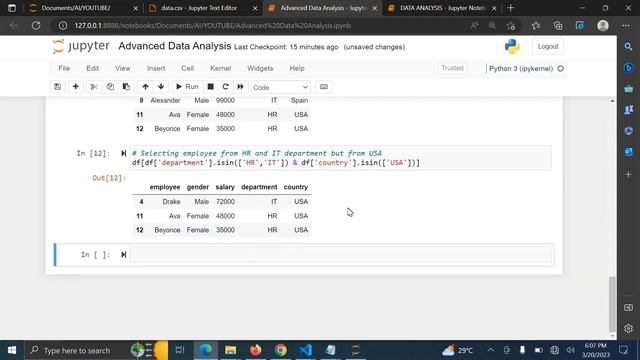Open Chrome from the taskbar
This screenshot has height=360, width=640.
pos(280,350)
